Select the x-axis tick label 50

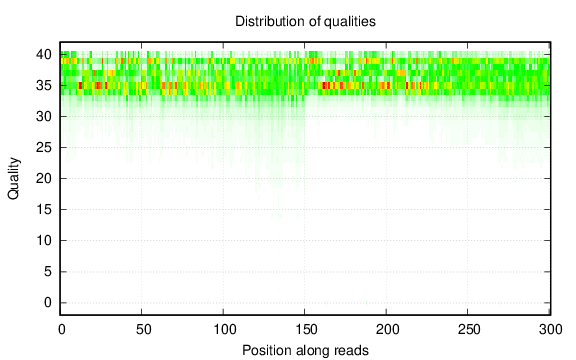point(143,330)
